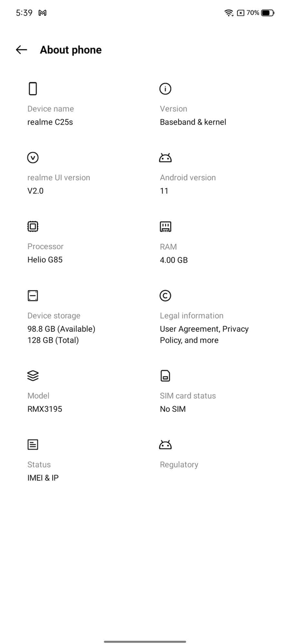Tap the Model layers icon
Screen dimensions: 290x644
pos(33,375)
